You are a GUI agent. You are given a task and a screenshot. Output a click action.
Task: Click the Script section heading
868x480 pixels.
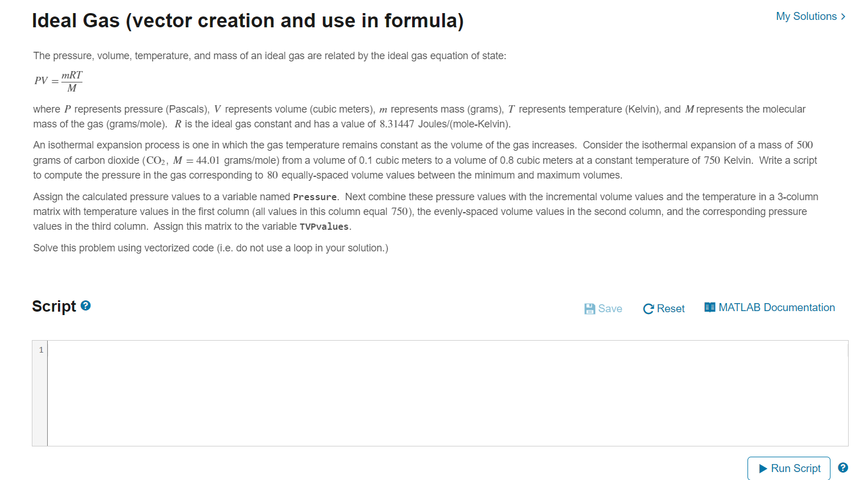coord(55,306)
